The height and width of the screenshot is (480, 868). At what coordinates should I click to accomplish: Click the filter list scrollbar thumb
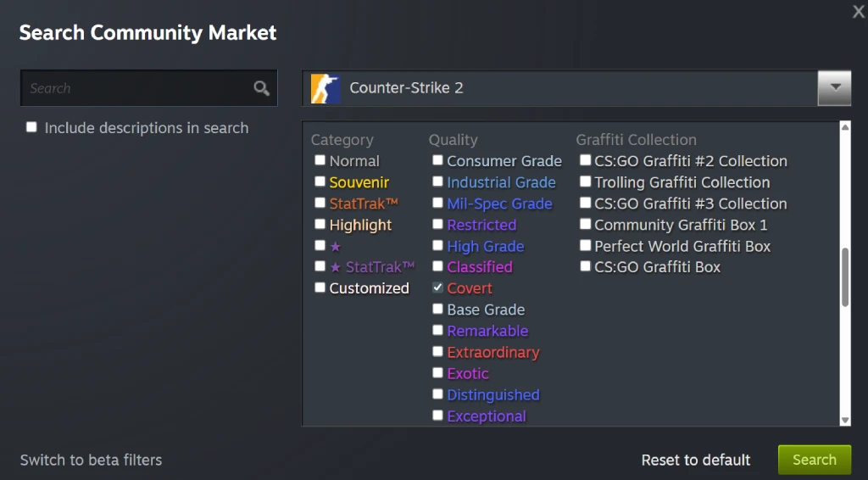coord(845,277)
